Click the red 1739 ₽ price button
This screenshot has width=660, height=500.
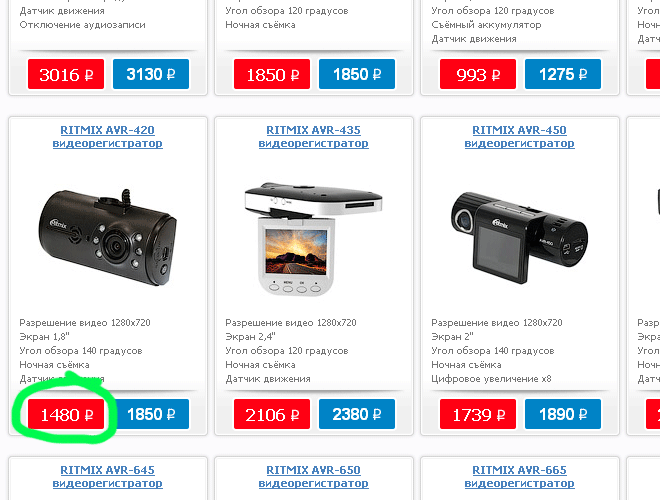(x=478, y=414)
